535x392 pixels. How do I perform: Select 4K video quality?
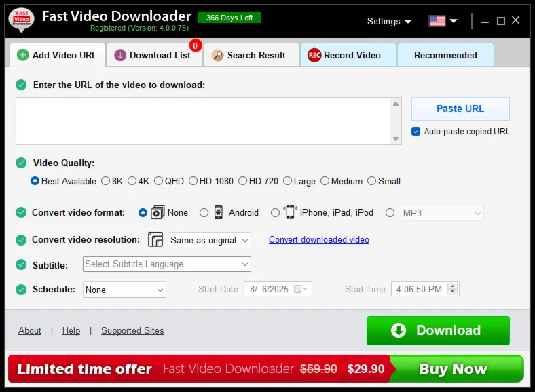132,181
